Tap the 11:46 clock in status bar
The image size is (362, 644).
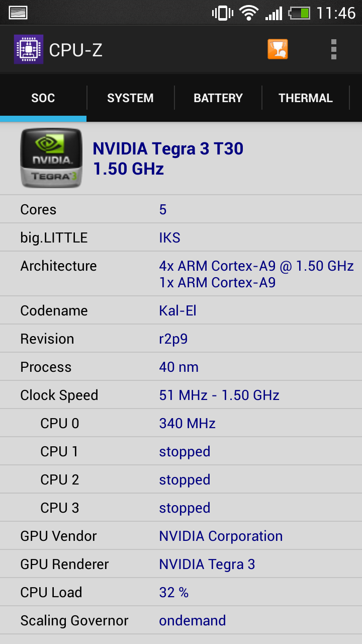click(x=336, y=13)
